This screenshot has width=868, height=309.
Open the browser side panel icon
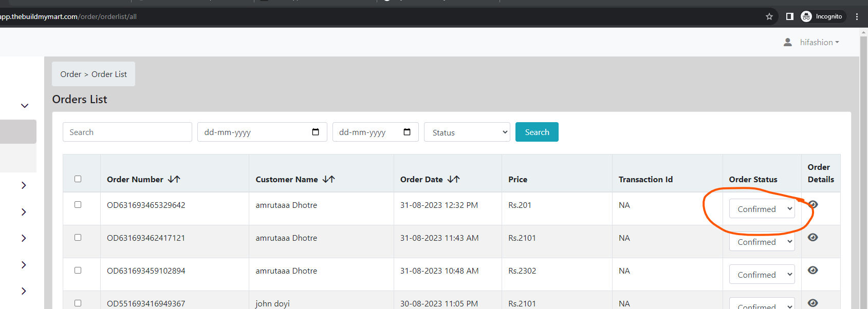click(790, 16)
